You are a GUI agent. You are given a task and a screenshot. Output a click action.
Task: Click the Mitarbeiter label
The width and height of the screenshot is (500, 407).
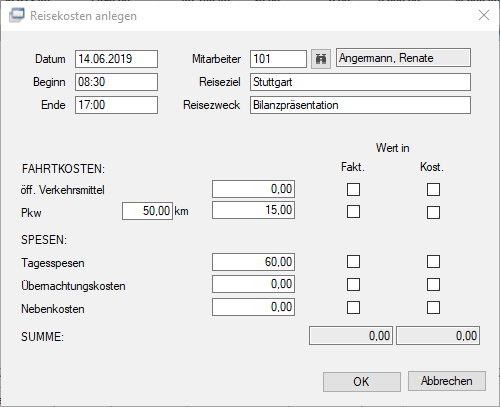click(216, 59)
